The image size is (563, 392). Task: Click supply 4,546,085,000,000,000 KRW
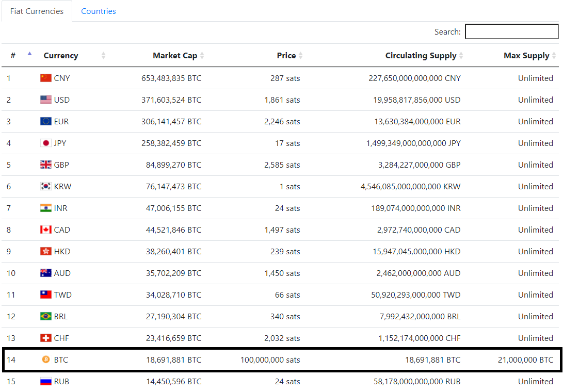click(410, 186)
